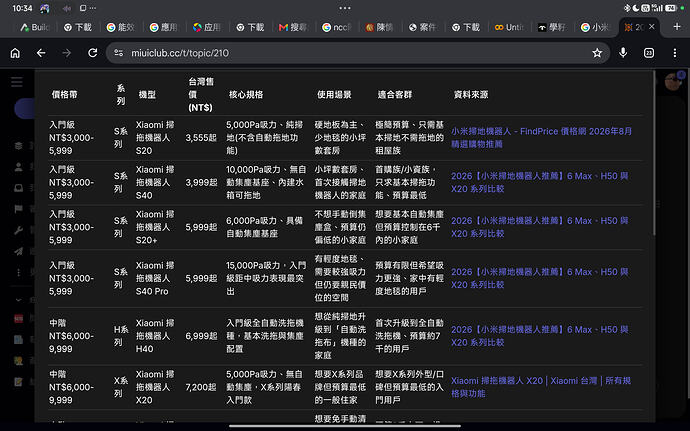Switch to the Build tab
The width and height of the screenshot is (690, 431).
35,27
